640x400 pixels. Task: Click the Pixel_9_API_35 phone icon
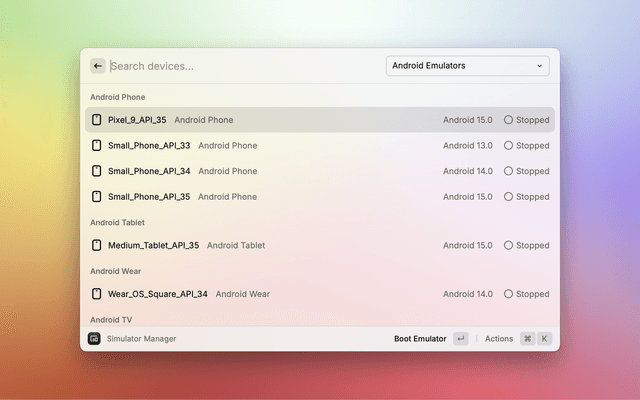point(97,120)
